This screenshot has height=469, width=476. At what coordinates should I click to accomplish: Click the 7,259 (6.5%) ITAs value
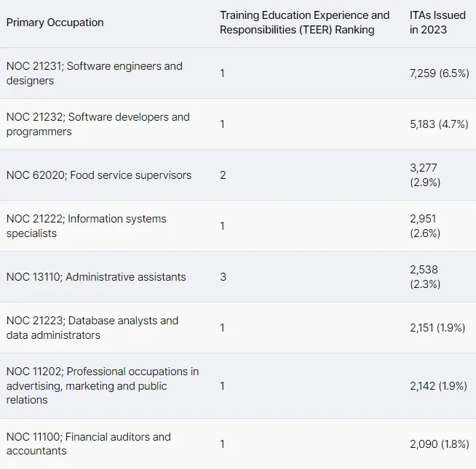439,73
